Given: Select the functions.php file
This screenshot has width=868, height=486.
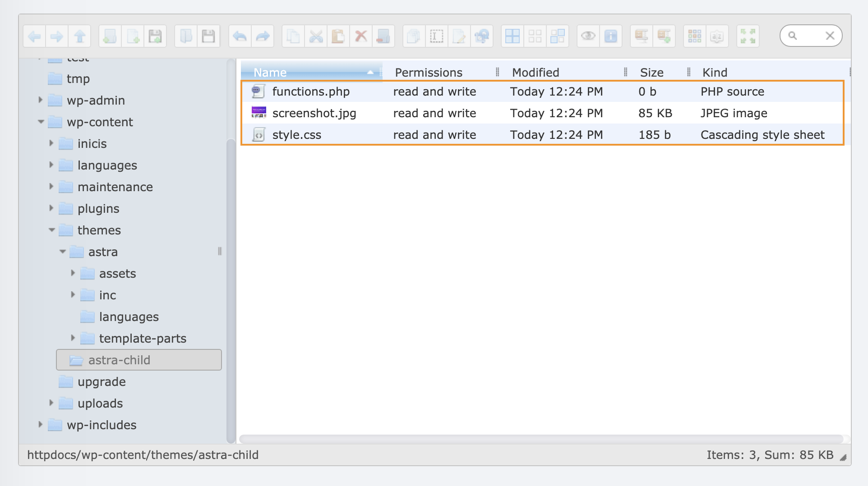Looking at the screenshot, I should [x=311, y=92].
